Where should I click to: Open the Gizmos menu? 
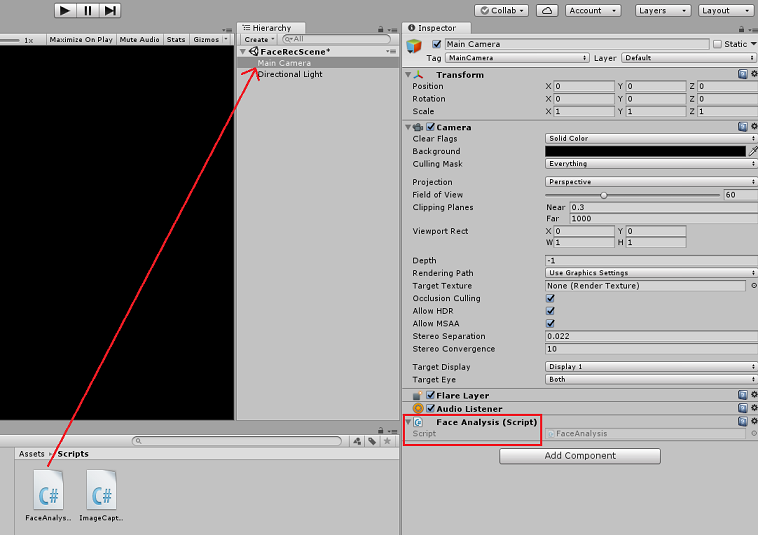(x=209, y=40)
